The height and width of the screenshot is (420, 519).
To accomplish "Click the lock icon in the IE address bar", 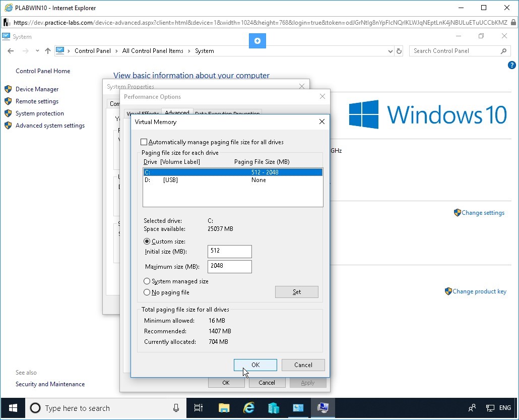I will click(513, 23).
